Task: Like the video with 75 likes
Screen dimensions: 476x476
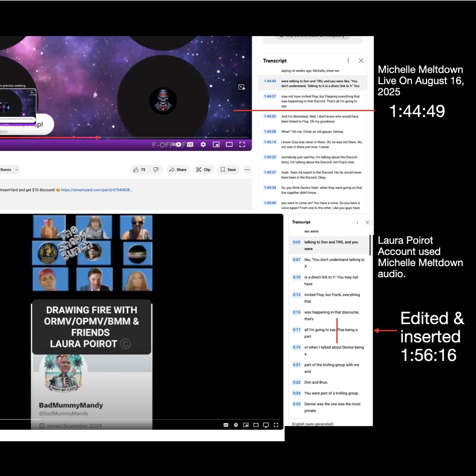Action: point(139,170)
